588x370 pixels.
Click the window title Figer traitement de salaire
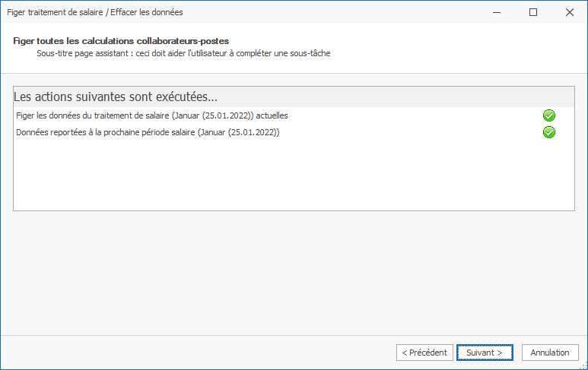pyautogui.click(x=95, y=12)
